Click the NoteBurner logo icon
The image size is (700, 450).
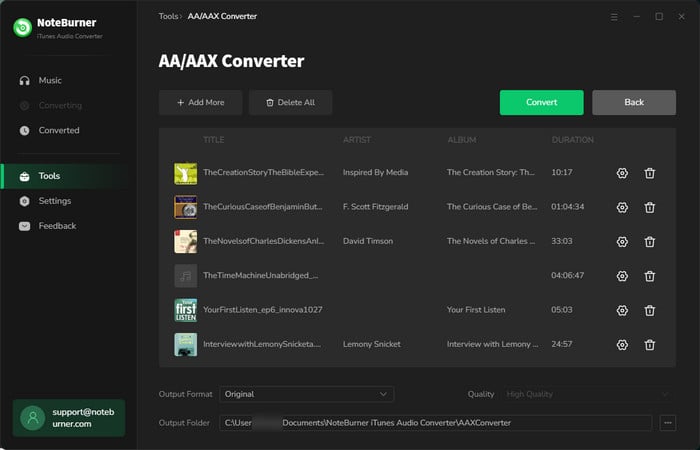coord(22,28)
